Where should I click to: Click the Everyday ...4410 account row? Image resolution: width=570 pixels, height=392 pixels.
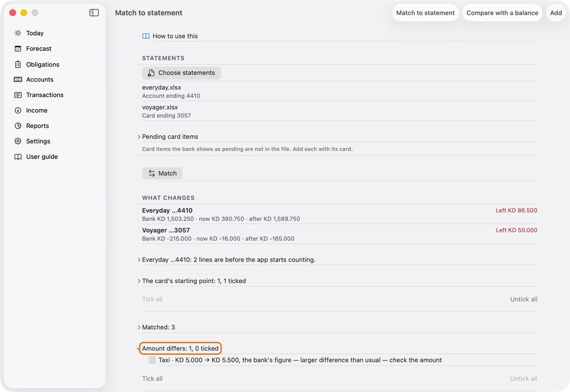tap(340, 214)
